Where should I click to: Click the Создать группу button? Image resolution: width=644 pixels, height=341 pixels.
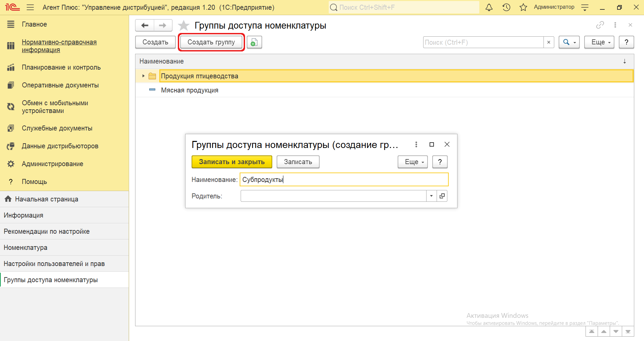(x=211, y=42)
